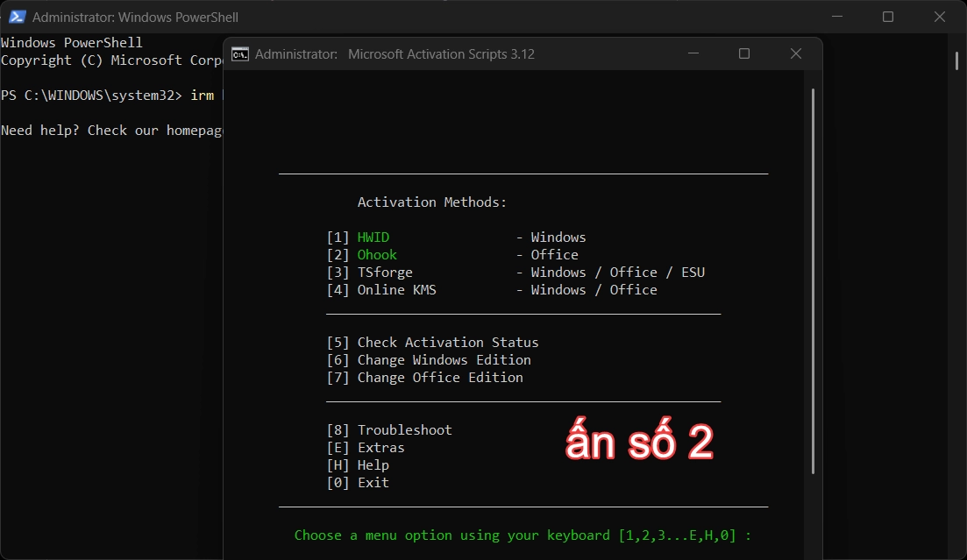This screenshot has width=967, height=560.
Task: Maximize the Microsoft Activation Scripts window
Action: (x=744, y=53)
